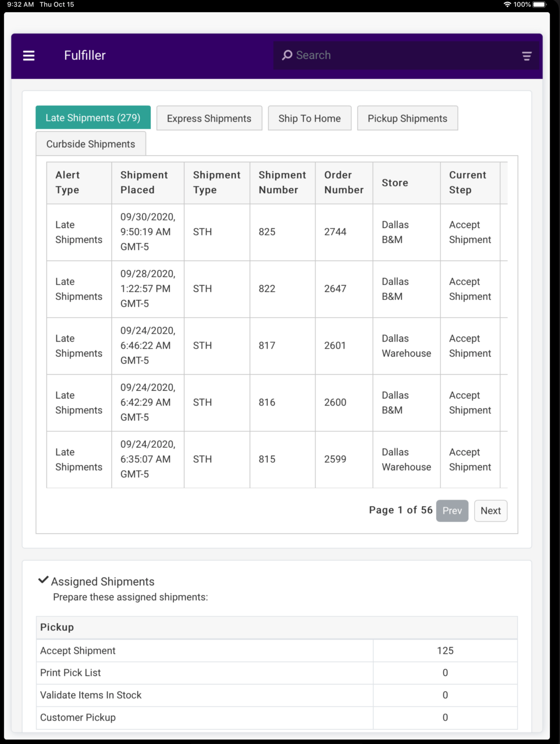Click the Customer Pickup count of 0
The height and width of the screenshot is (744, 560).
[x=445, y=718]
